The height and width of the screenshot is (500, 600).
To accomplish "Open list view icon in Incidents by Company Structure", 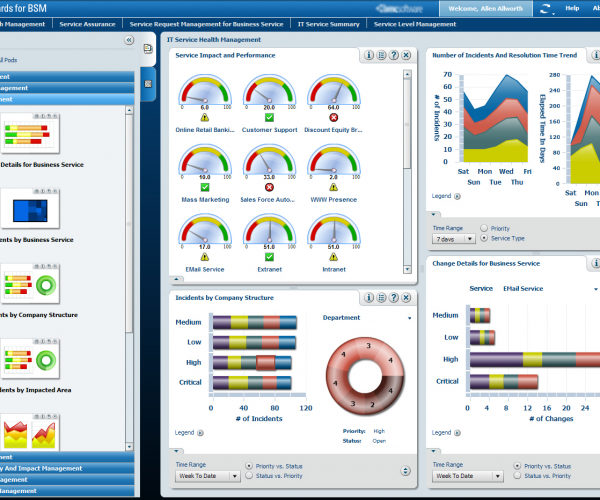I will click(382, 298).
